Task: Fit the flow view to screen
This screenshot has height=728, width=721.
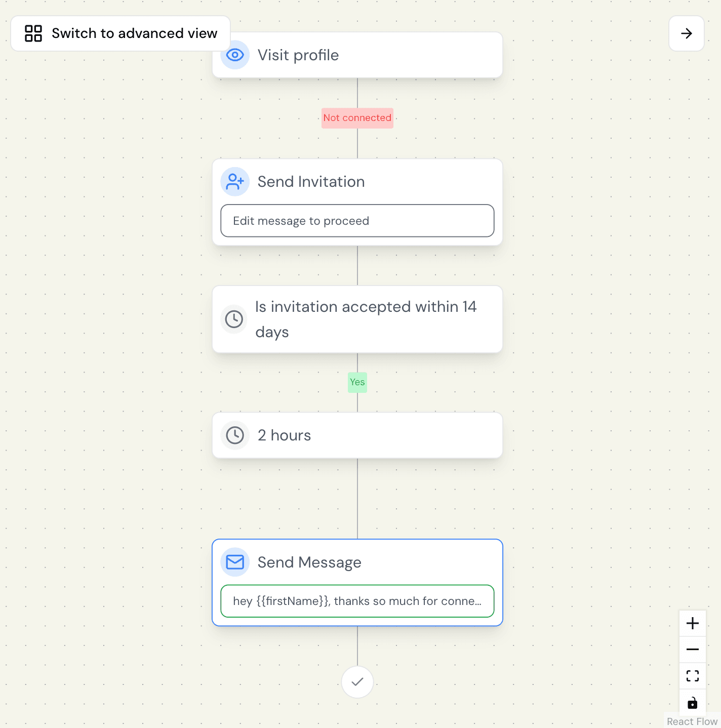Action: pos(692,676)
